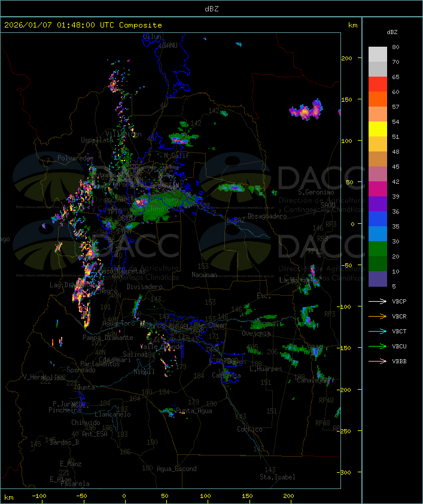Screen dimensions: 423x504
Task: Click the 'Llancanelo' map label
Action: [112, 414]
